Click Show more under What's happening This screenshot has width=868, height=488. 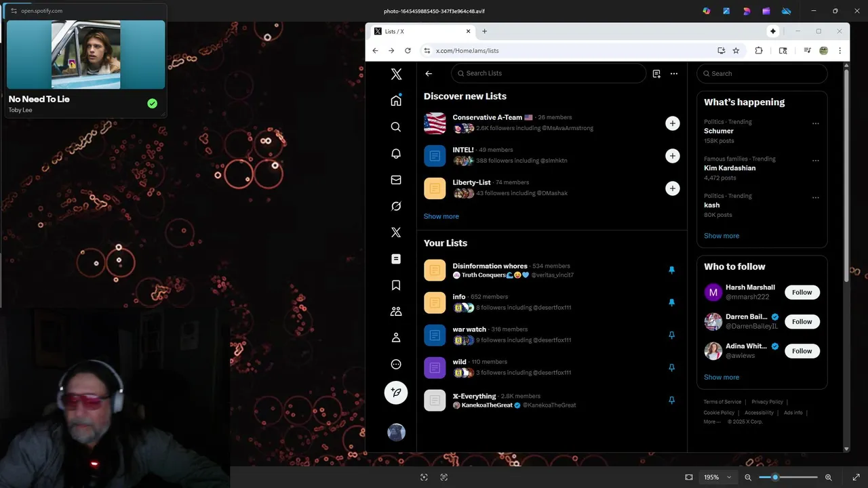[x=722, y=236]
